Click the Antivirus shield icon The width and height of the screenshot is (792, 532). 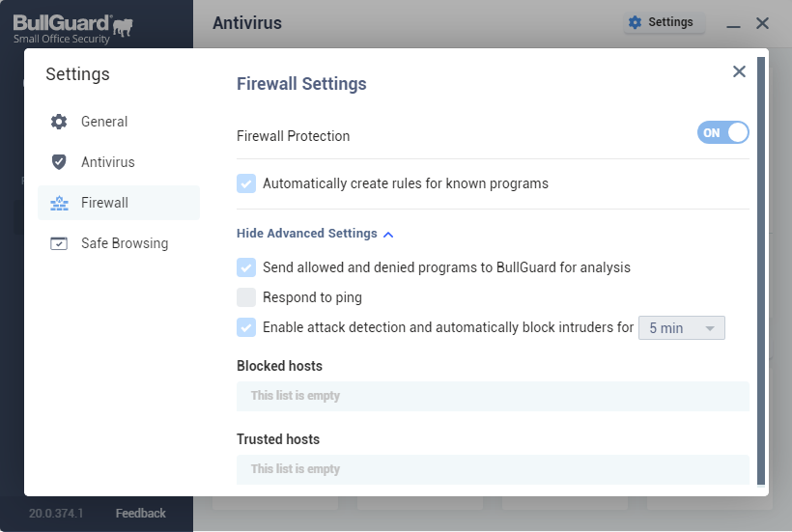(59, 162)
